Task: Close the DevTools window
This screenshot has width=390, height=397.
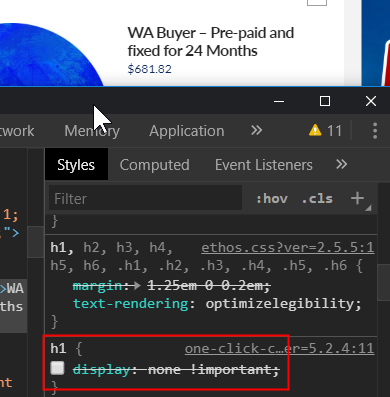Action: tap(371, 101)
